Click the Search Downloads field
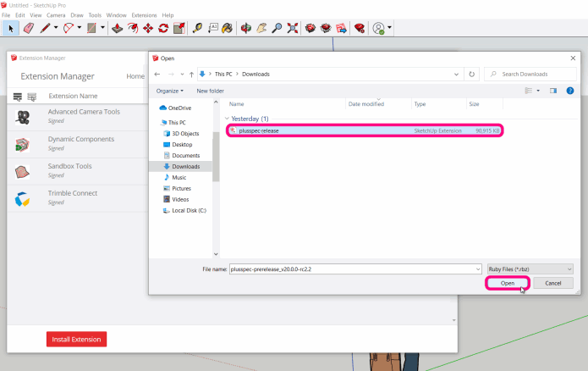This screenshot has height=371, width=588. coord(530,74)
